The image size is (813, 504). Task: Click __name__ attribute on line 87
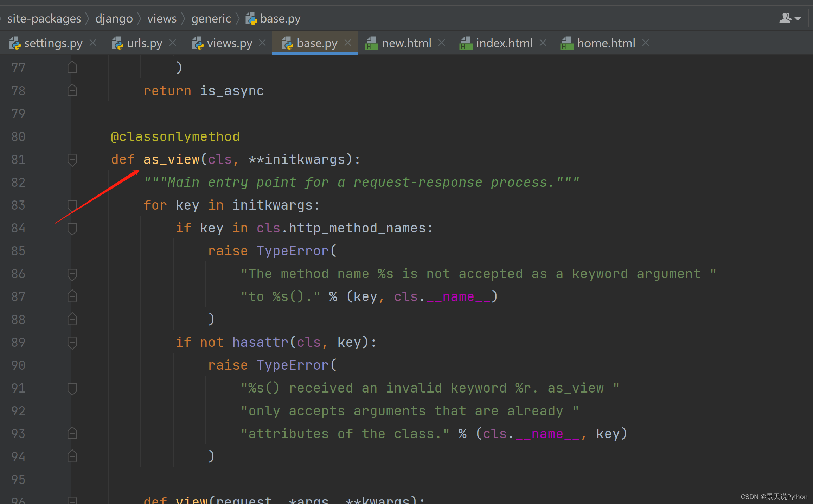[459, 297]
